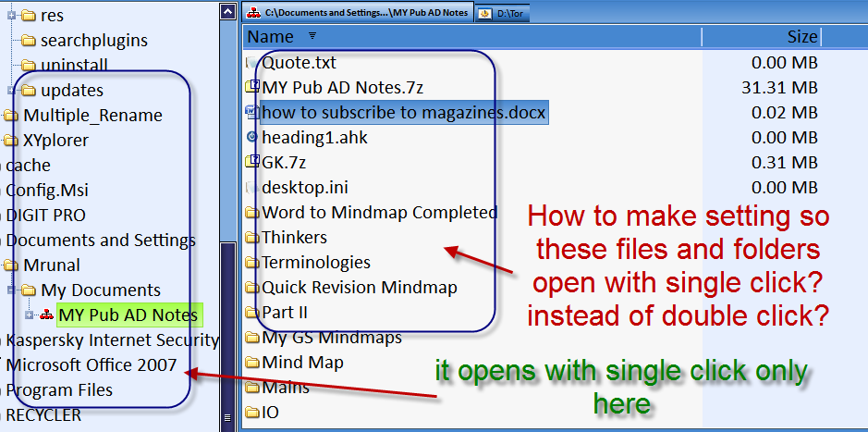Expand the updates folder node
This screenshot has height=432, width=868.
click(12, 91)
